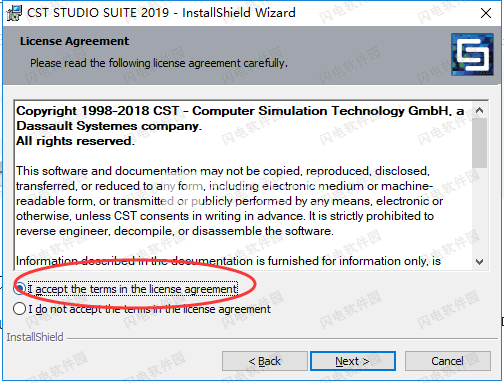Click the license agreement scrollbar thumb

(480, 143)
